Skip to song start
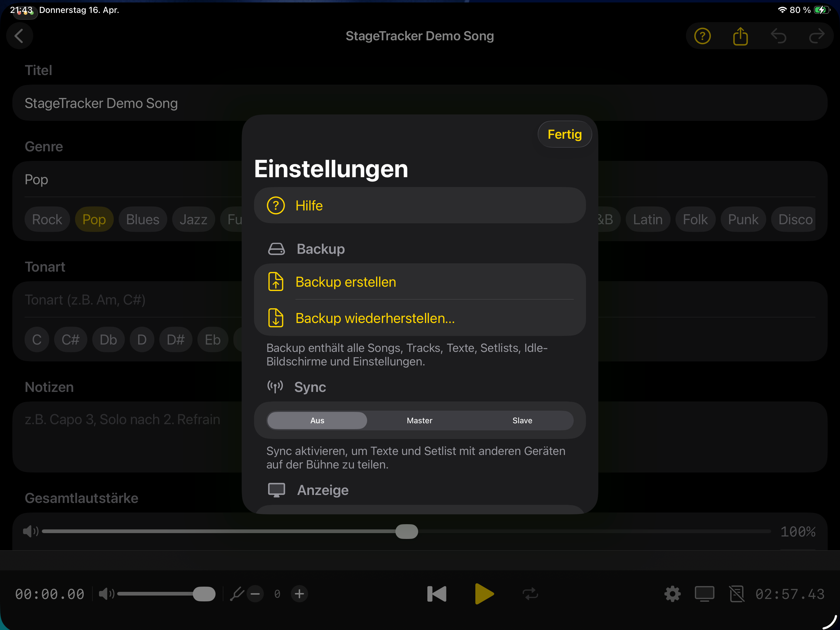Viewport: 840px width, 630px height. 437,593
